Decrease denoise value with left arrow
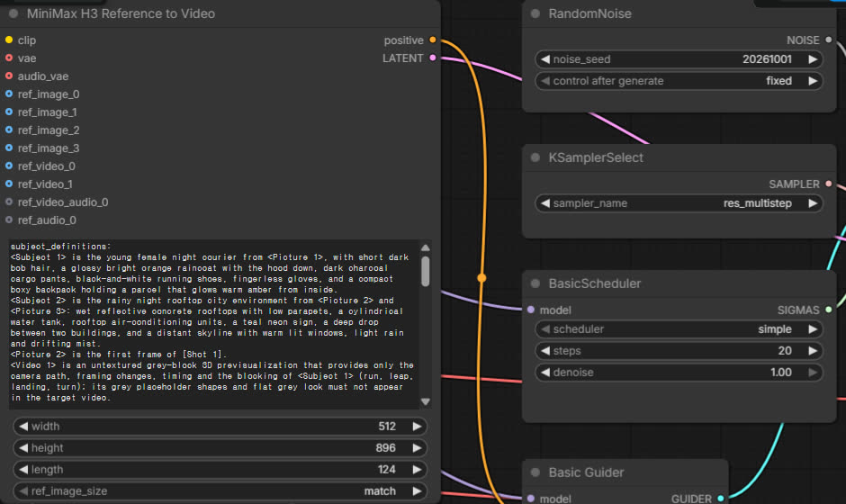Screen dimensions: 846x504 [544, 373]
